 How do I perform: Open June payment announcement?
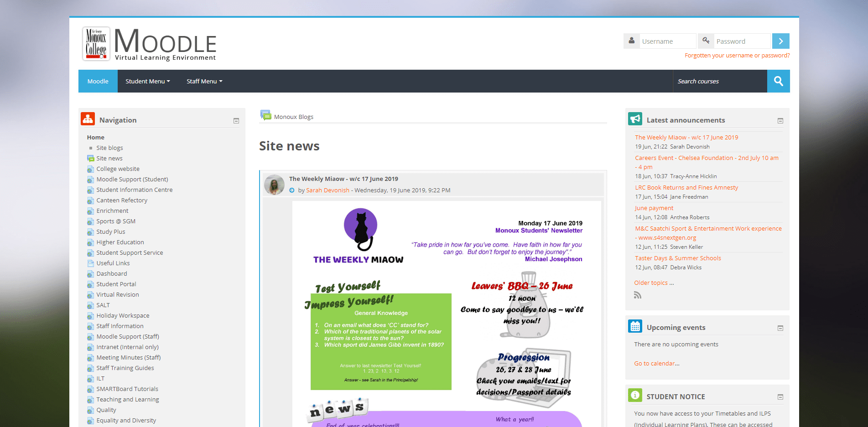point(654,208)
